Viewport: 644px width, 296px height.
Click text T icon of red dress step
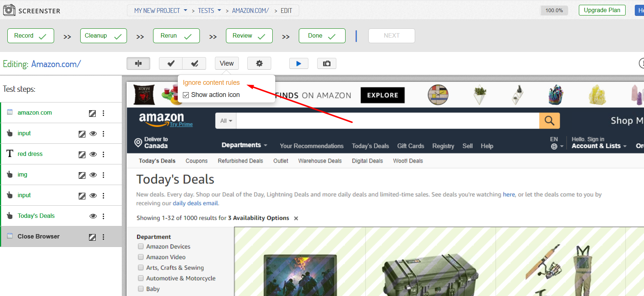[x=10, y=153]
